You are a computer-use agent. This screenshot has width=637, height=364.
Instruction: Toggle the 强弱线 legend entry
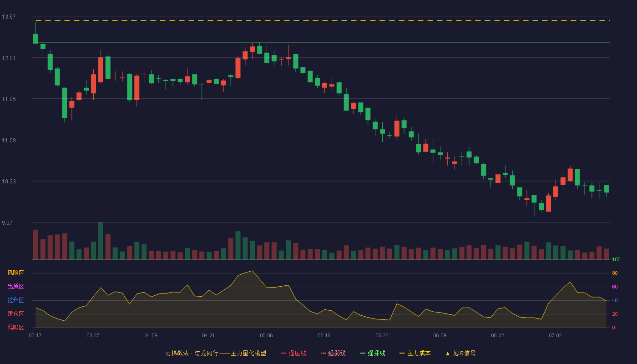click(333, 353)
